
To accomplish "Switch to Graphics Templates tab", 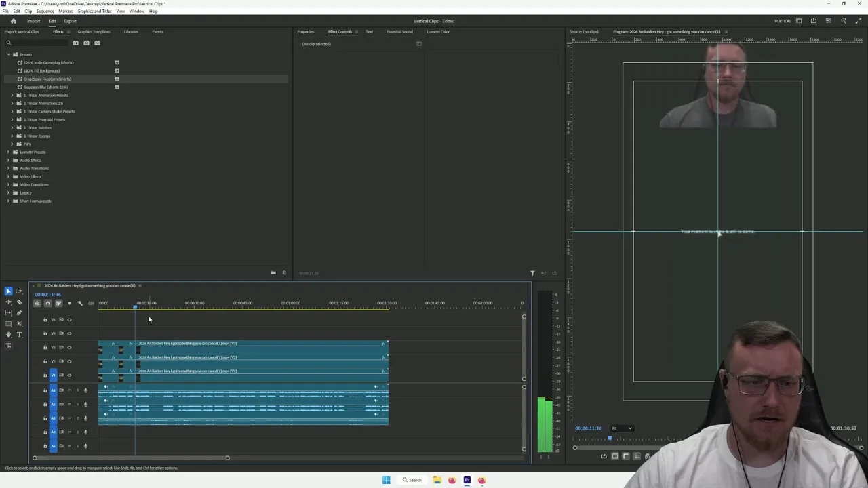I will click(x=94, y=31).
